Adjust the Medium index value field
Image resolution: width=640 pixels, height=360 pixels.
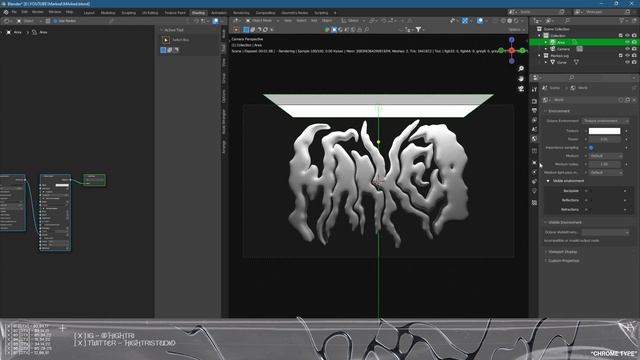click(x=604, y=164)
